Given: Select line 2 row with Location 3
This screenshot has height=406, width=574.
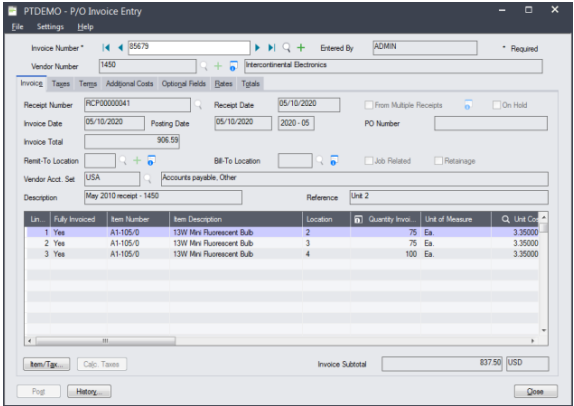Looking at the screenshot, I should coord(282,243).
